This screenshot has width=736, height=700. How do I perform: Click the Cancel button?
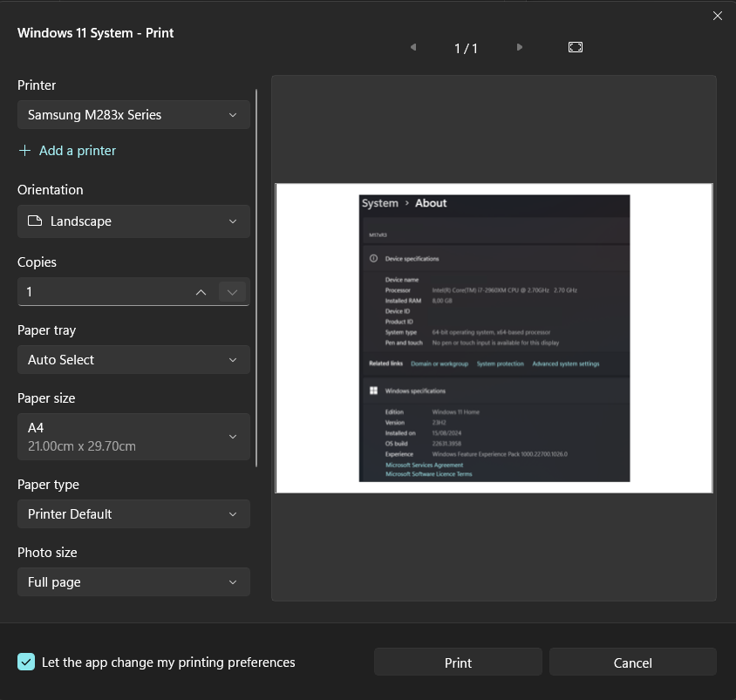(x=633, y=663)
